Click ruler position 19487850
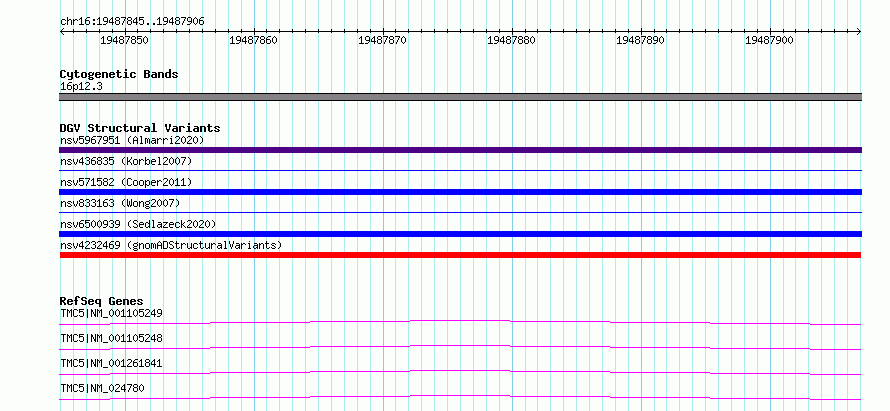Image resolution: width=890 pixels, height=411 pixels. pos(125,40)
